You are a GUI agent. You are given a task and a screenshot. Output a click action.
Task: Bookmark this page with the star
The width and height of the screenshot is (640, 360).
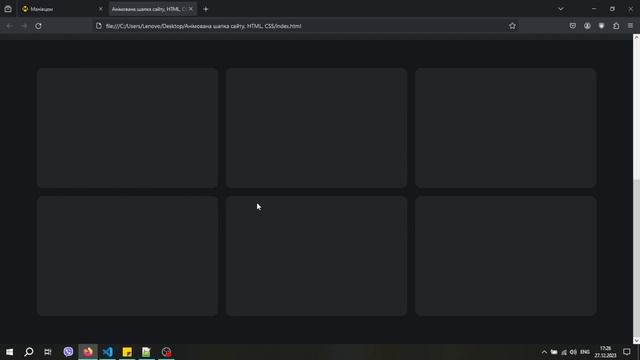pyautogui.click(x=512, y=26)
